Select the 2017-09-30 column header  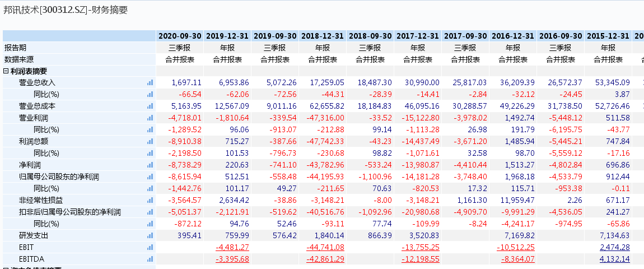(465, 36)
